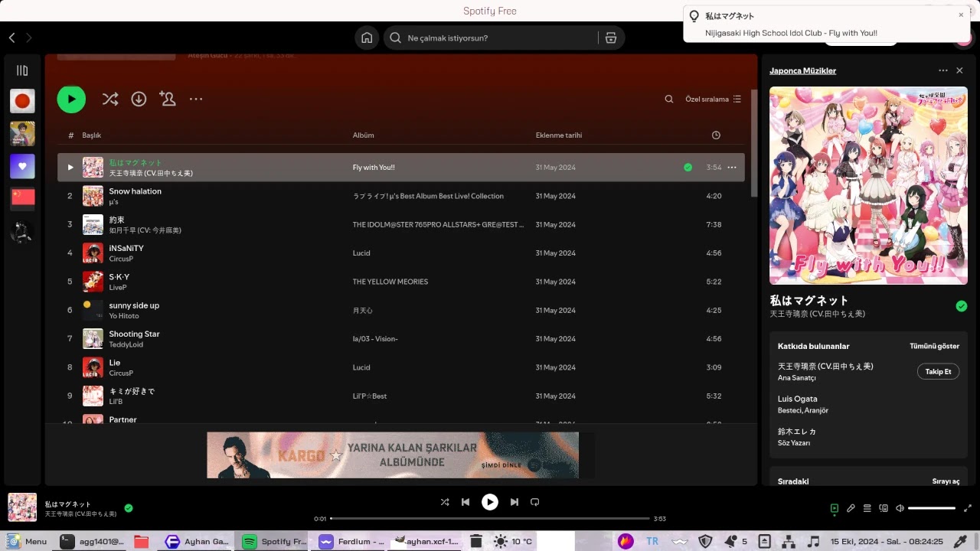The image size is (980, 551).
Task: Skip to previous track in player
Action: [465, 502]
